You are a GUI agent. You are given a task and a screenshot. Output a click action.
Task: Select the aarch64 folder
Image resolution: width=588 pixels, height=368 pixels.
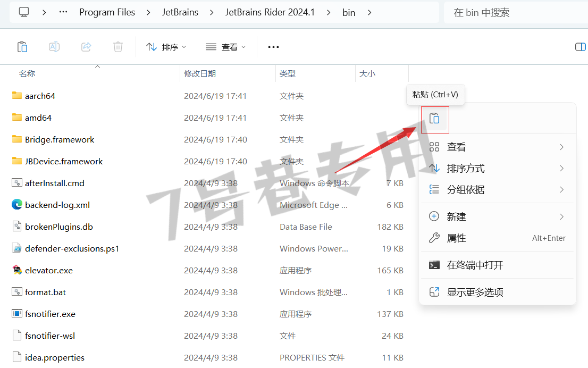[40, 96]
